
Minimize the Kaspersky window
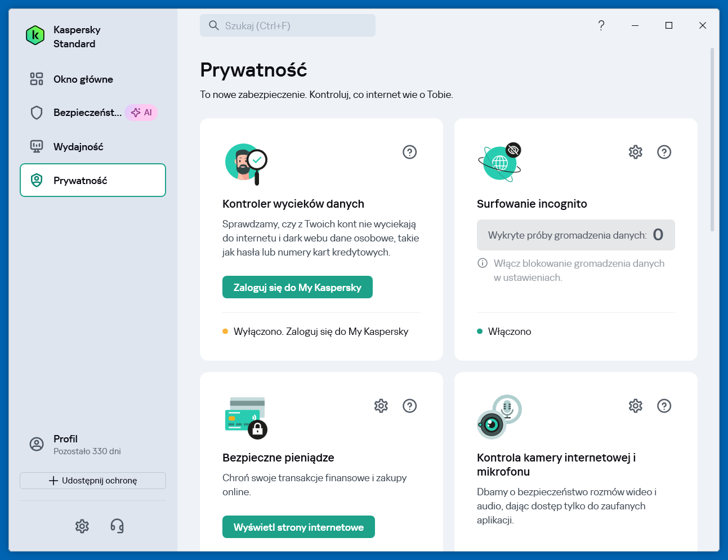tap(635, 25)
